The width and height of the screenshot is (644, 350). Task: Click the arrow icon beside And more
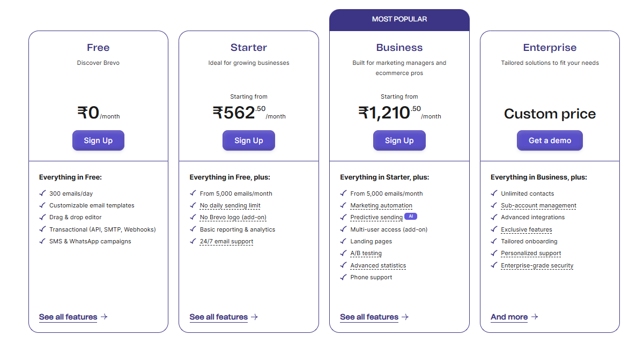click(x=535, y=317)
